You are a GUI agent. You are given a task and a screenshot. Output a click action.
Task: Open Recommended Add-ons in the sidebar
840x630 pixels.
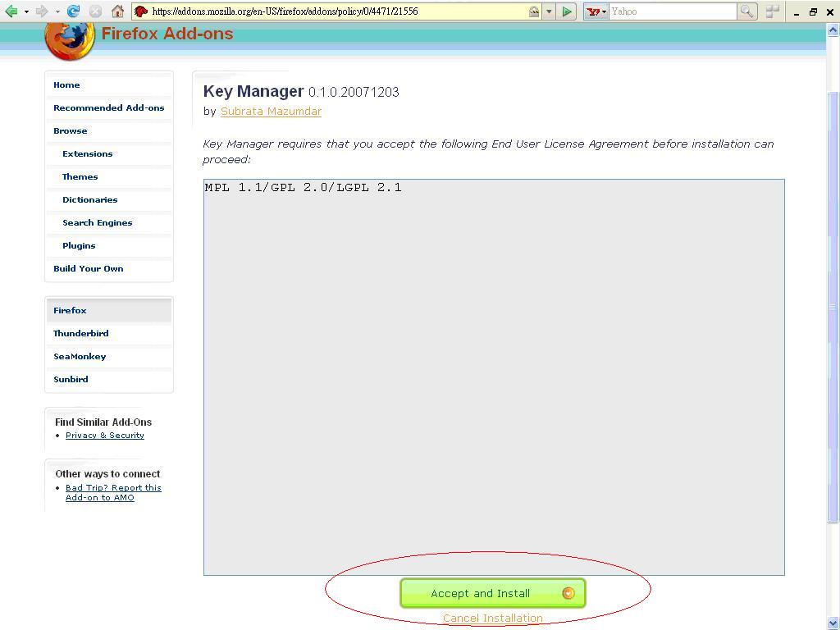click(109, 107)
